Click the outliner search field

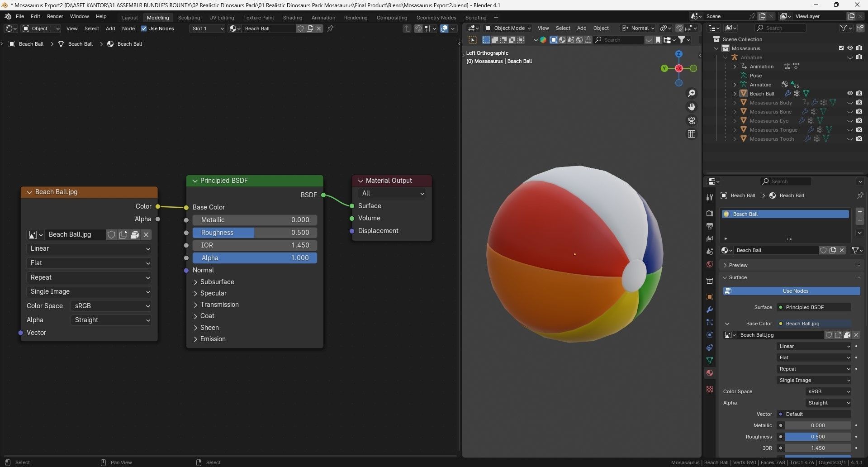780,28
